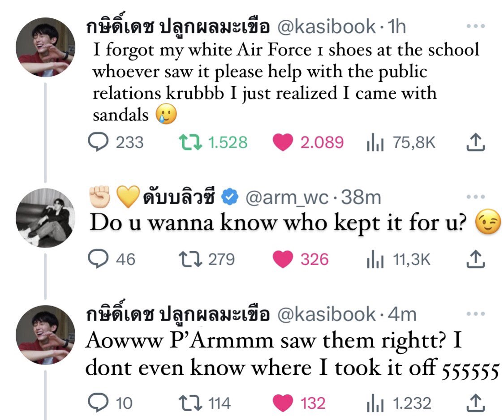The width and height of the screenshot is (504, 420).
Task: Share the 'Do u wanna know' tweet
Action: pos(475,259)
